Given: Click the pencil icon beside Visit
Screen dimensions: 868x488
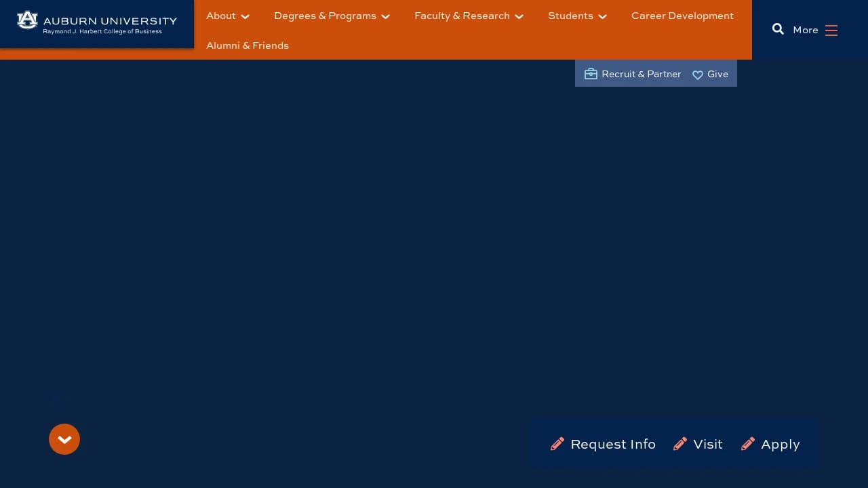Looking at the screenshot, I should 679,443.
